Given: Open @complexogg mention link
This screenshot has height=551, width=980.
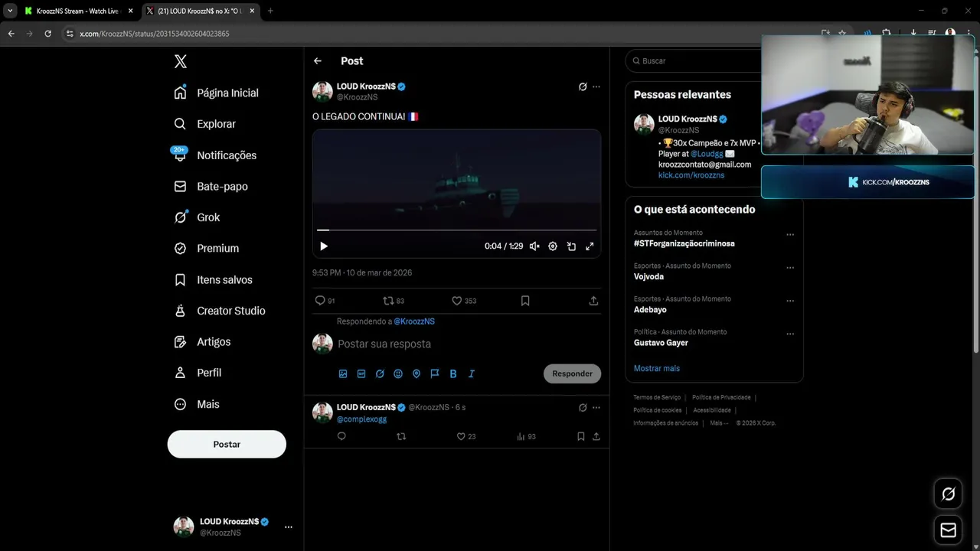Looking at the screenshot, I should [x=361, y=419].
